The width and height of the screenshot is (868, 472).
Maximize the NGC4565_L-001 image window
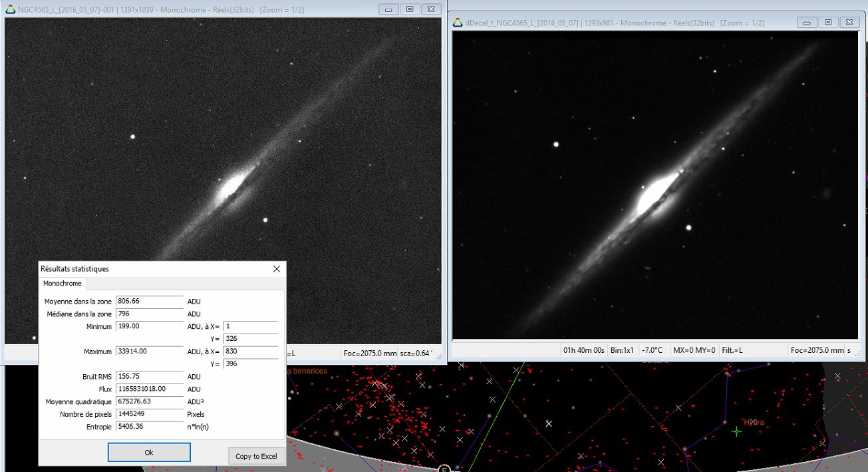[410, 9]
